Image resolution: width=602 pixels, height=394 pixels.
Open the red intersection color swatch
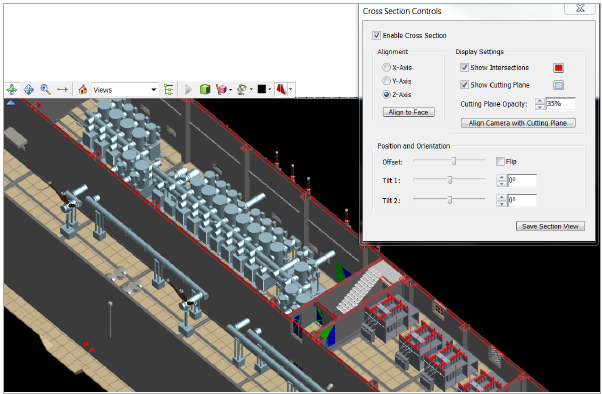click(559, 68)
